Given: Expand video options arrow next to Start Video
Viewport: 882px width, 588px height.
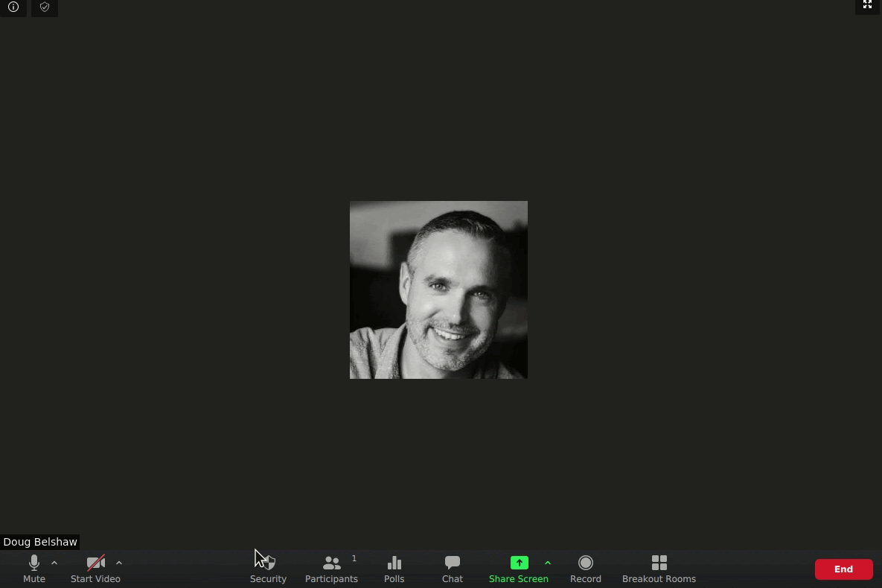Looking at the screenshot, I should pyautogui.click(x=119, y=563).
